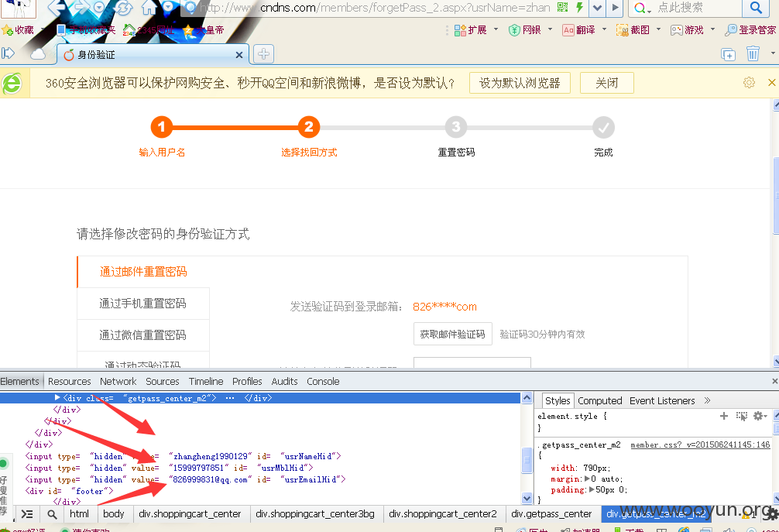Open notification bar settings gear
The image size is (779, 532).
tap(750, 82)
